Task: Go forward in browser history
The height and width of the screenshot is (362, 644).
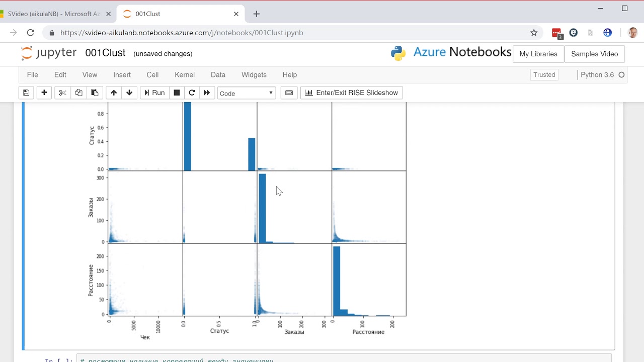Action: [x=14, y=33]
